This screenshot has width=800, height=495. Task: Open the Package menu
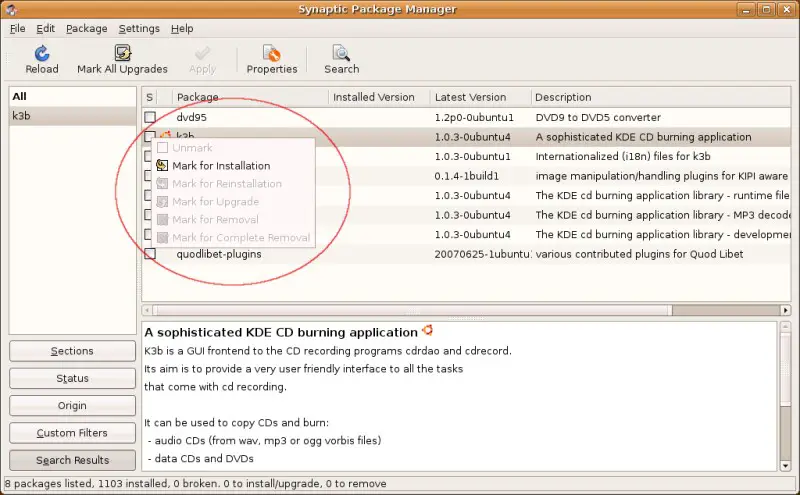87,29
